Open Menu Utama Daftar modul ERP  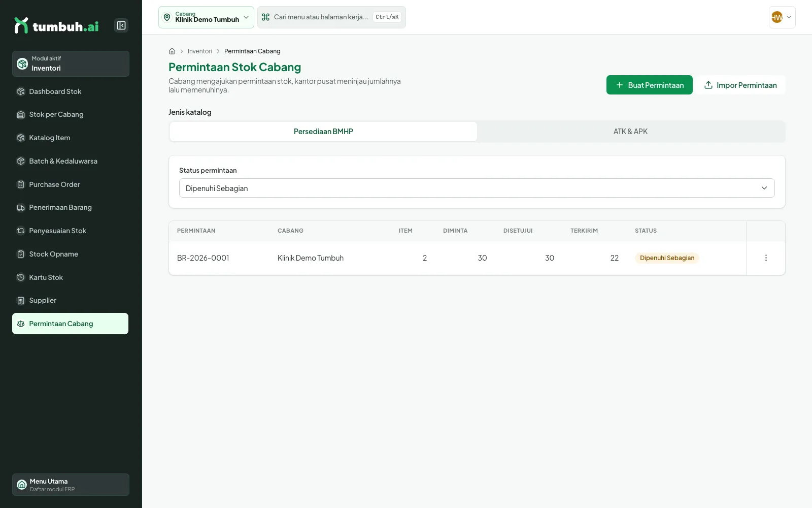[71, 485]
